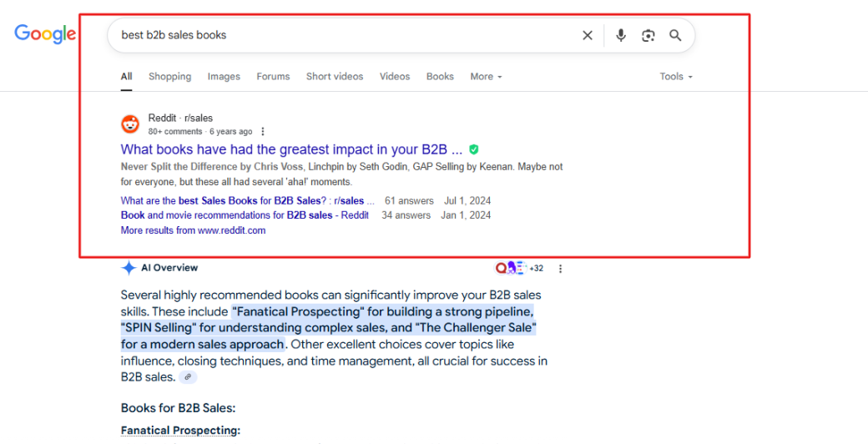Open Google Lens camera search icon
This screenshot has height=444, width=868.
[648, 35]
